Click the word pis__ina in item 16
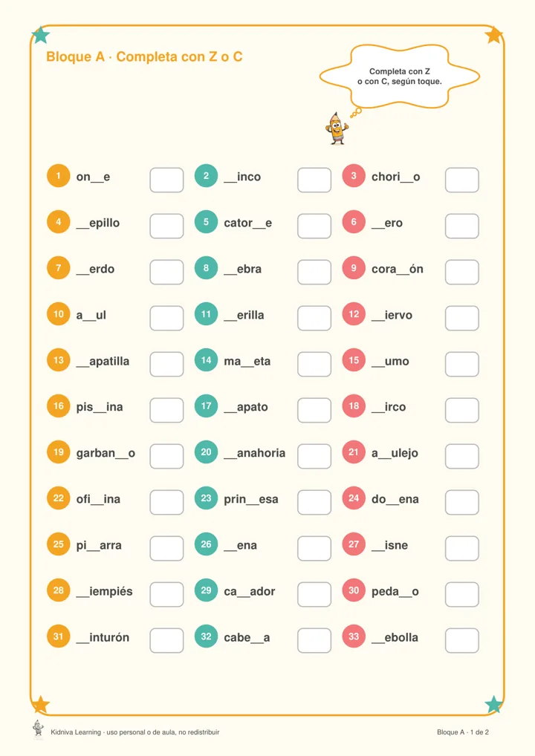The height and width of the screenshot is (756, 535). coord(100,407)
